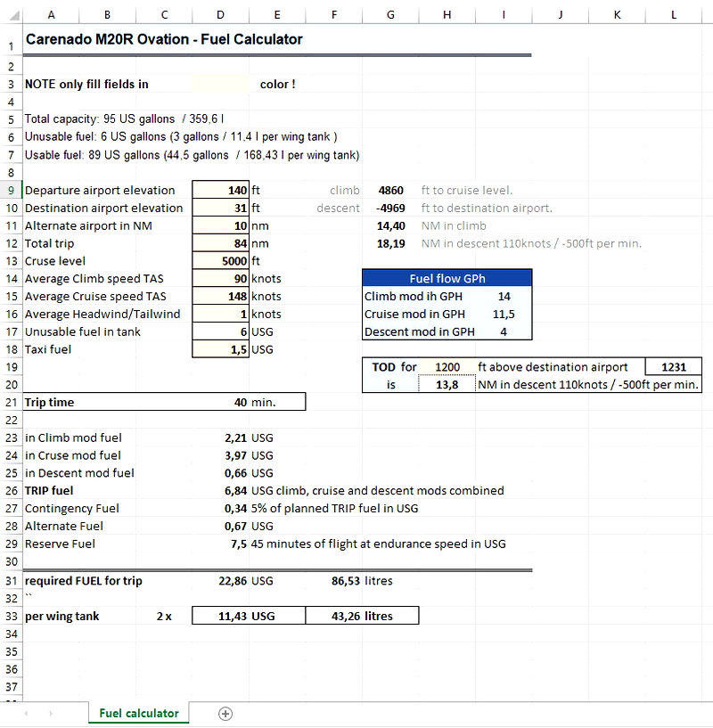Select the departure airport elevation cell showing 140

(220, 190)
